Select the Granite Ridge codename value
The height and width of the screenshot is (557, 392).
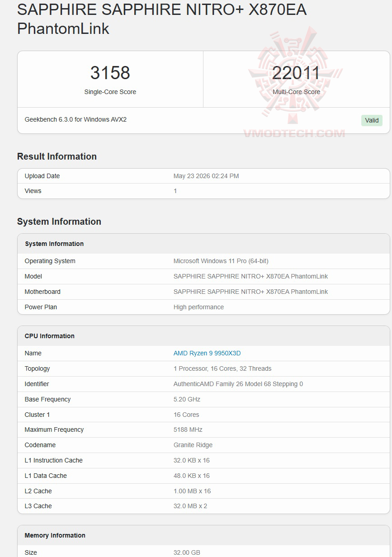pyautogui.click(x=193, y=445)
